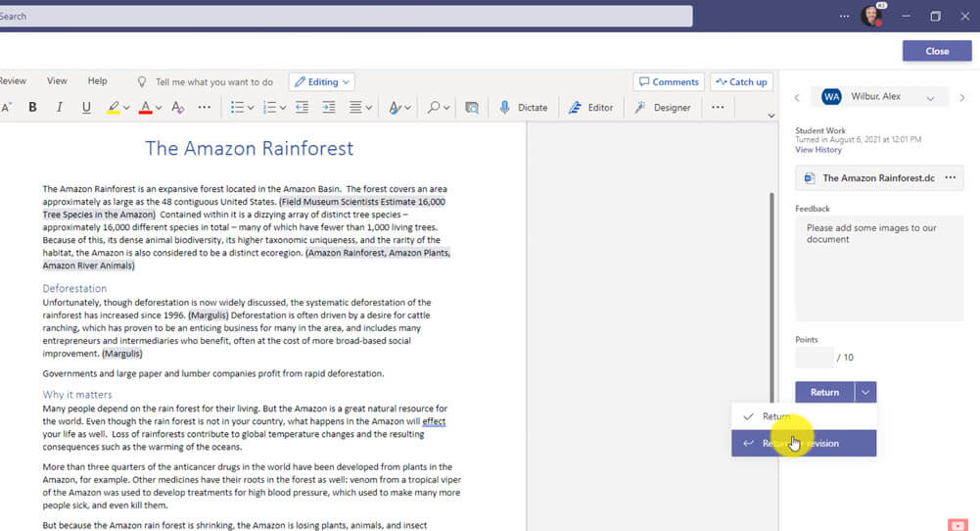The height and width of the screenshot is (531, 980).
Task: Apply italic formatting
Action: (60, 108)
